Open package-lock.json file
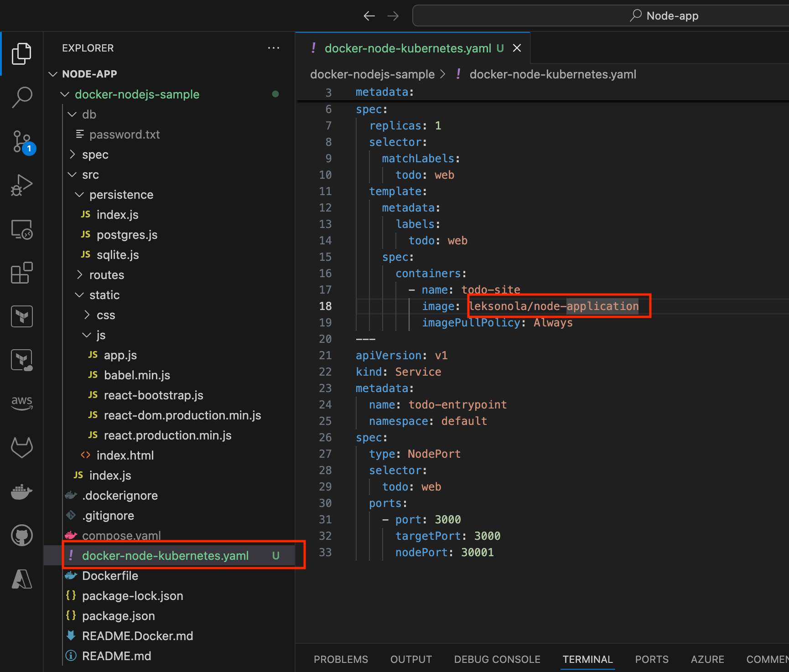 click(132, 596)
